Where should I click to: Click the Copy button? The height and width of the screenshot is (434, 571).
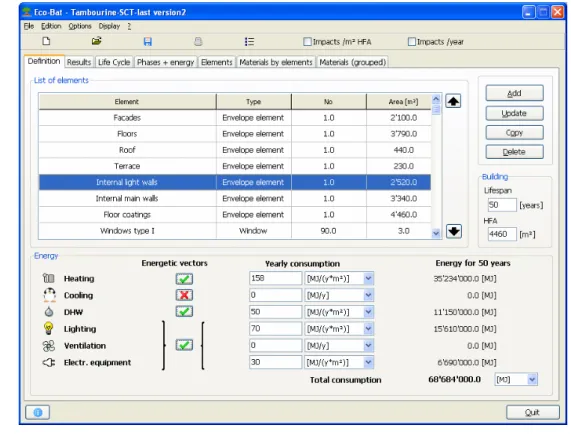coord(514,133)
